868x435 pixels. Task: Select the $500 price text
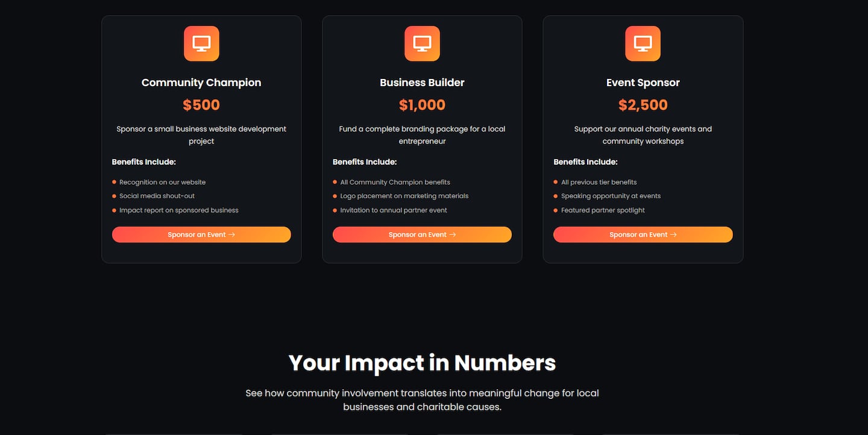point(201,104)
